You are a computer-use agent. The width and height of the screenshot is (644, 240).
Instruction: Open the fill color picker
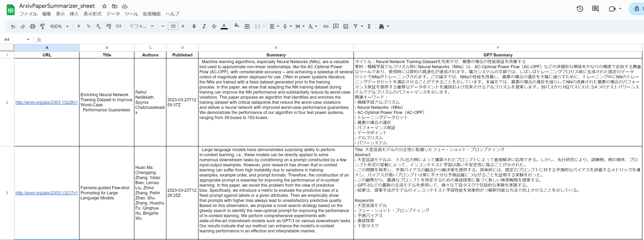[237, 26]
